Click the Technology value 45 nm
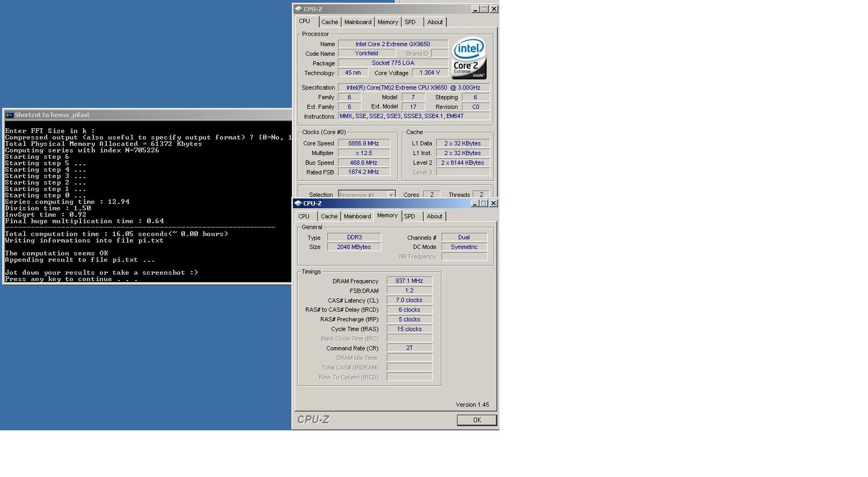Screen dimensions: 868x477 tap(353, 73)
